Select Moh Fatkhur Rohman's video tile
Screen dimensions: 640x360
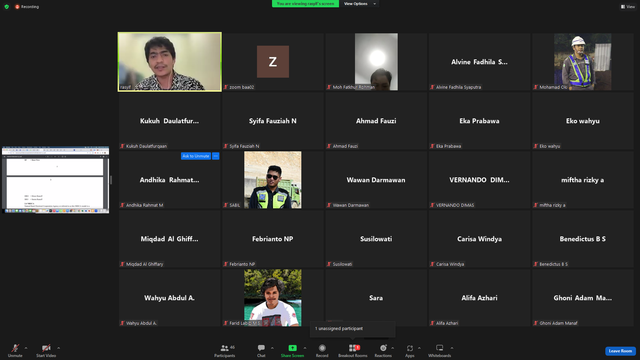coord(376,62)
